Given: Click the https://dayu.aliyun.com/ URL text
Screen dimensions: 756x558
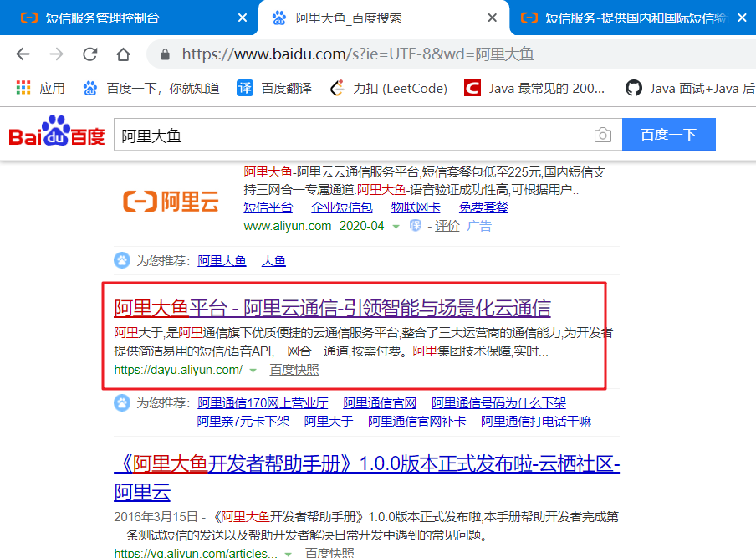Looking at the screenshot, I should [x=178, y=370].
